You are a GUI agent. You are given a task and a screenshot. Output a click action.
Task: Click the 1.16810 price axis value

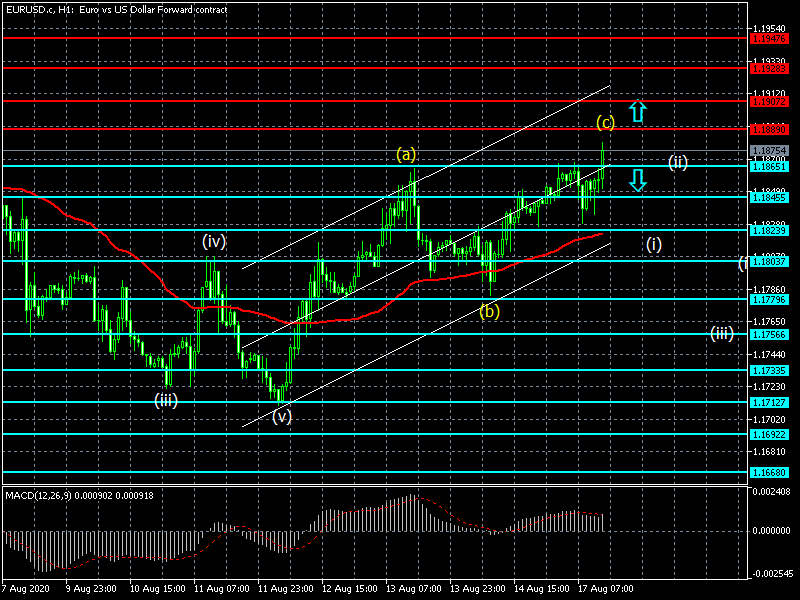point(769,452)
